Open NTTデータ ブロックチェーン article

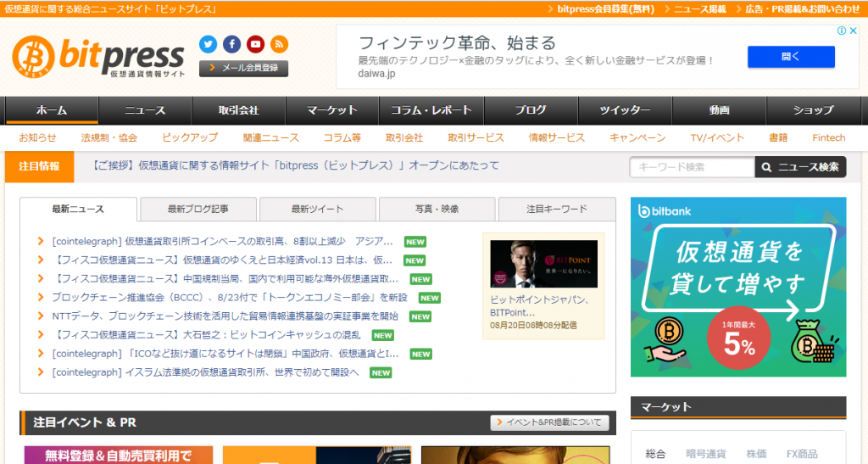coord(225,316)
